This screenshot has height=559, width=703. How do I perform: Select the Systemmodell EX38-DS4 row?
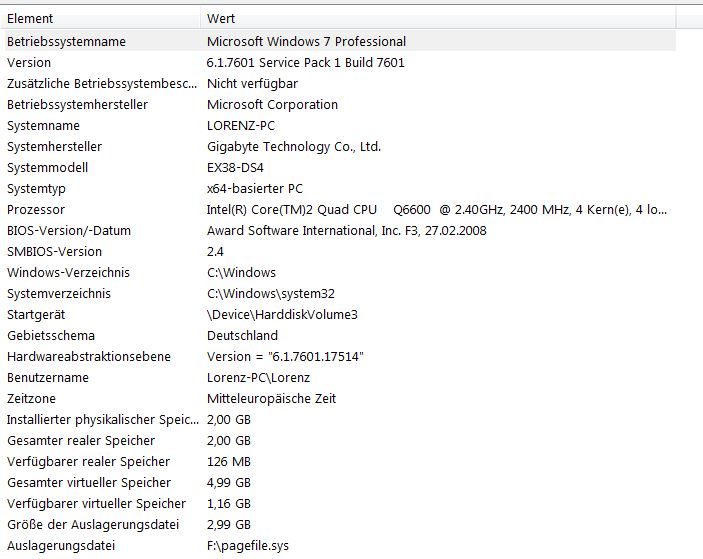tap(47, 167)
